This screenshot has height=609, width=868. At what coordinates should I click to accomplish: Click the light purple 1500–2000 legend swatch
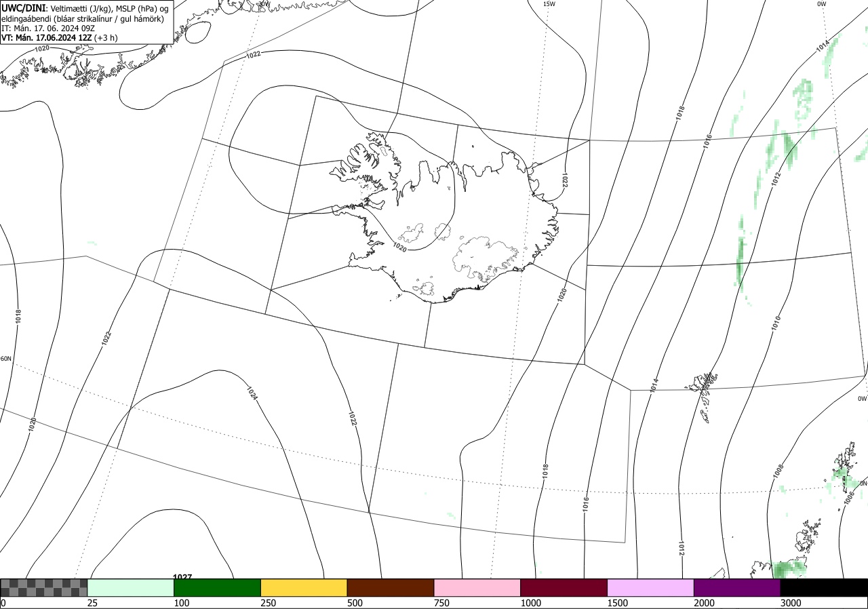pos(651,587)
